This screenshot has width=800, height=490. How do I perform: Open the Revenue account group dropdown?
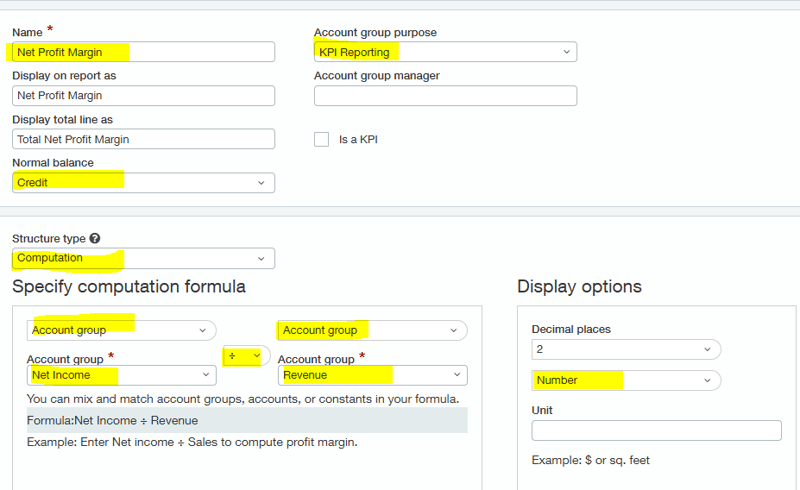[x=372, y=375]
